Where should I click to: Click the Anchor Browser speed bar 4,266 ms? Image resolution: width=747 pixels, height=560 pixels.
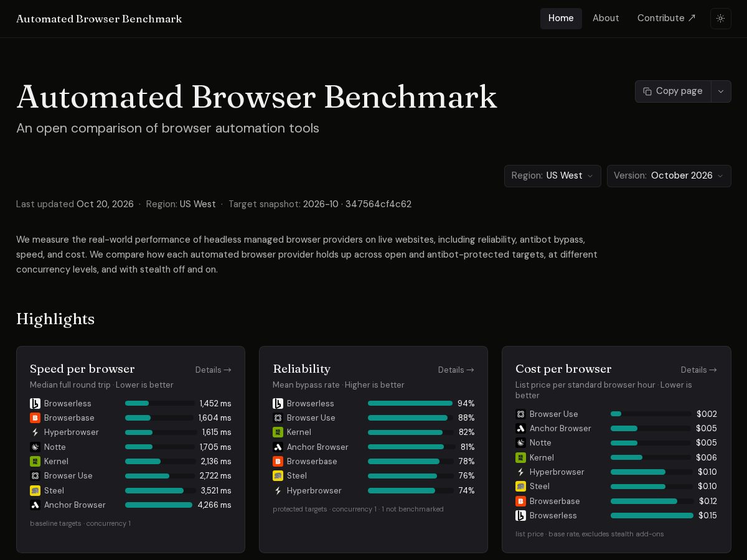(x=159, y=505)
